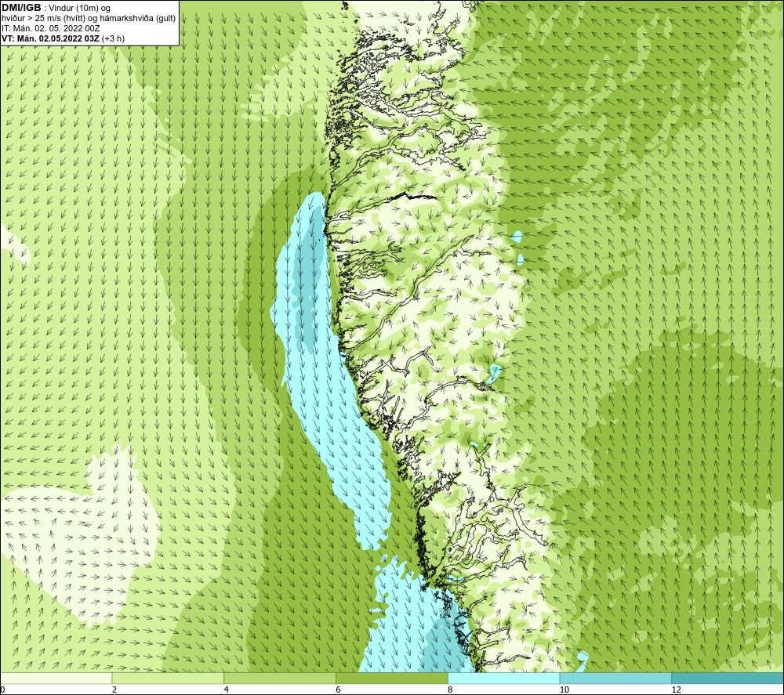Click the 2–4 m/s light green scale segment
Screen dimensions: 784x695
[168, 678]
